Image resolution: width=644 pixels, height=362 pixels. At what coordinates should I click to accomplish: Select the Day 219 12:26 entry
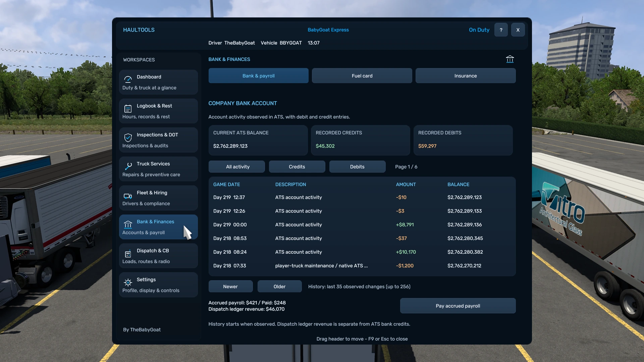tap(362, 211)
